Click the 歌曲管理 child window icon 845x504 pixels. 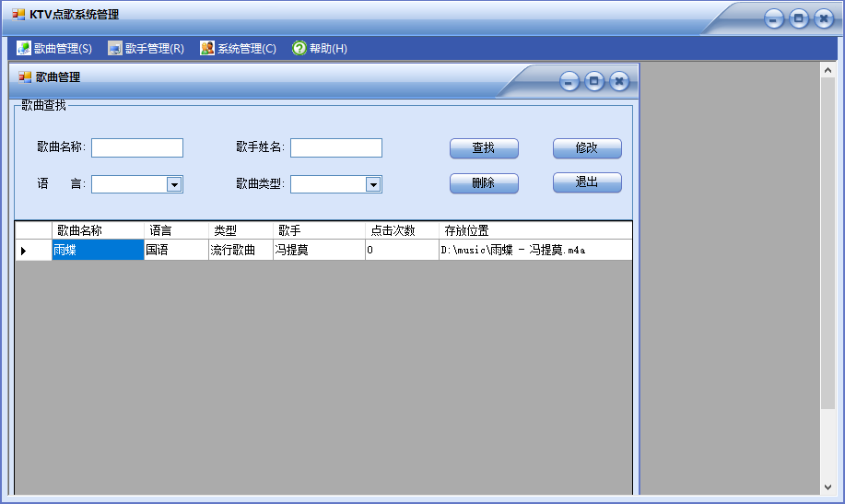pyautogui.click(x=25, y=77)
